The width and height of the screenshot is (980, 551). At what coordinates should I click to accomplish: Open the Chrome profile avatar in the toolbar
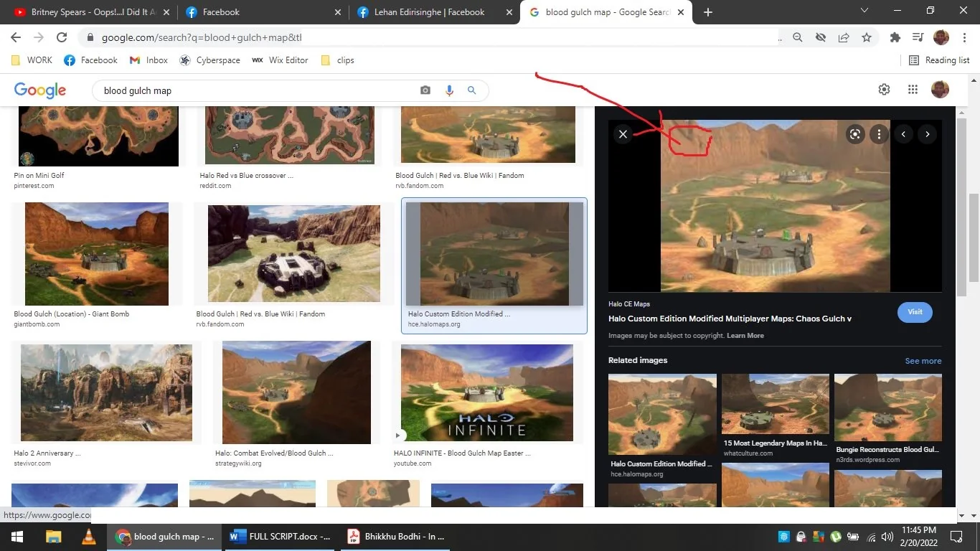pyautogui.click(x=941, y=37)
